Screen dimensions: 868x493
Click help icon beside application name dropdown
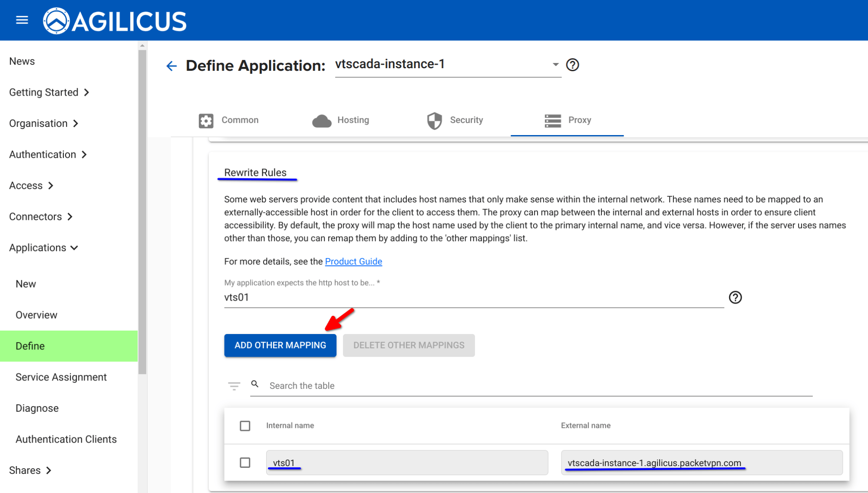click(x=572, y=65)
